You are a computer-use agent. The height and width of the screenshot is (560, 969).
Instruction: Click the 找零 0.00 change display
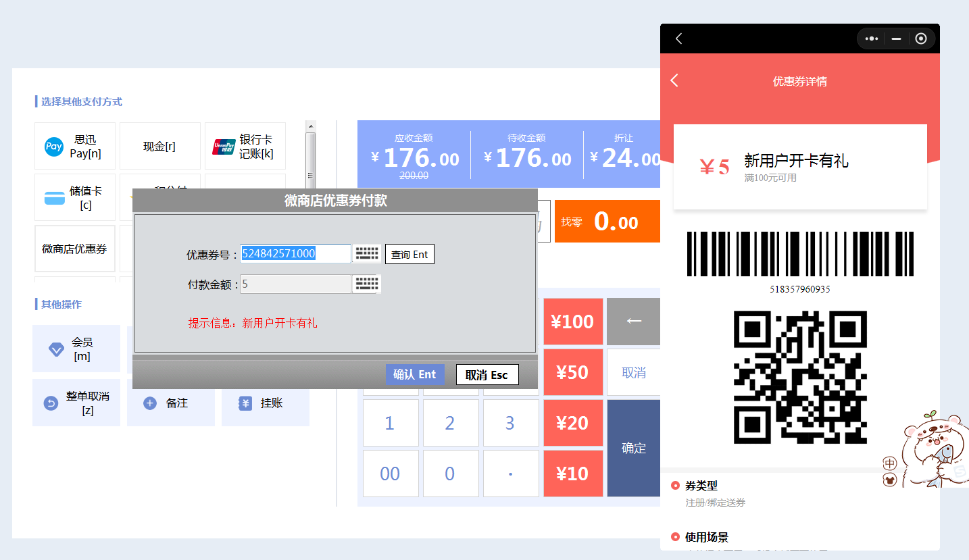pos(607,222)
